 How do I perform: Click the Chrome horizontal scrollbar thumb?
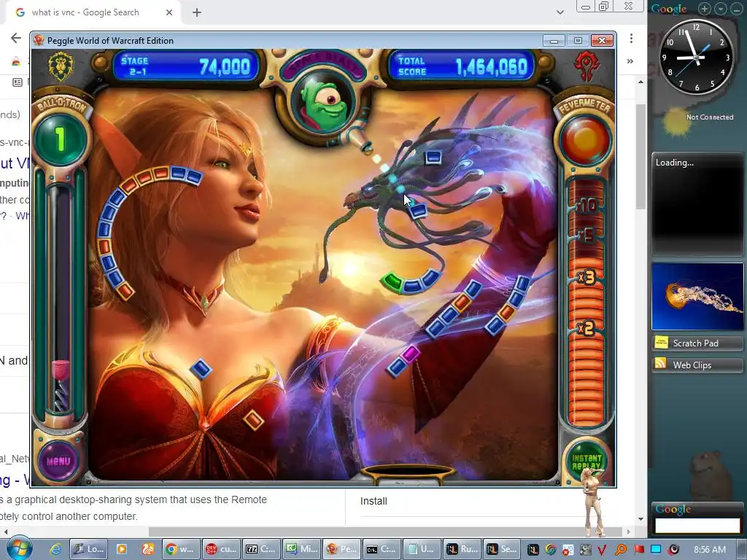385,532
